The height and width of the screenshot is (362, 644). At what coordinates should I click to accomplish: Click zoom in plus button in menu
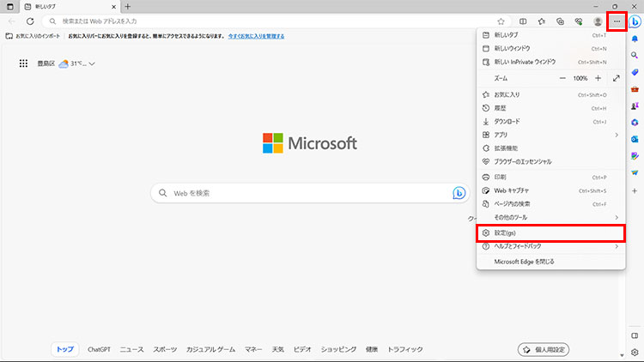click(x=598, y=78)
